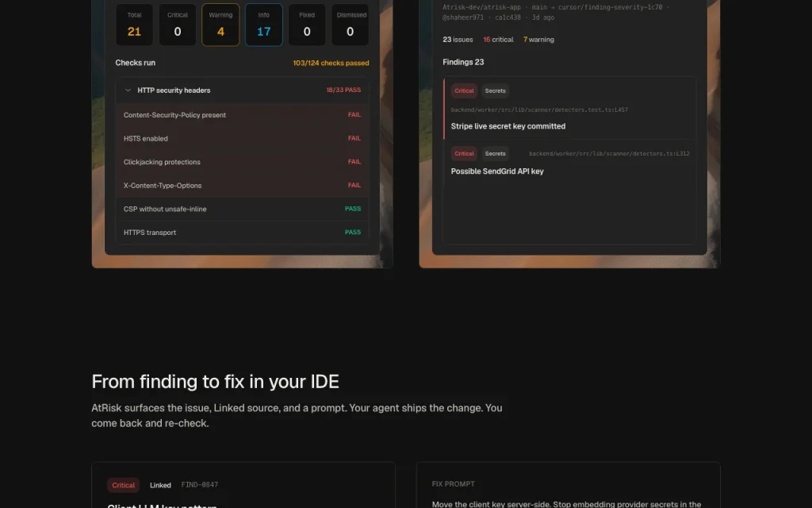Screen dimensions: 812x508
Task: Click the detectors.ts:L312 file path
Action: (609, 153)
